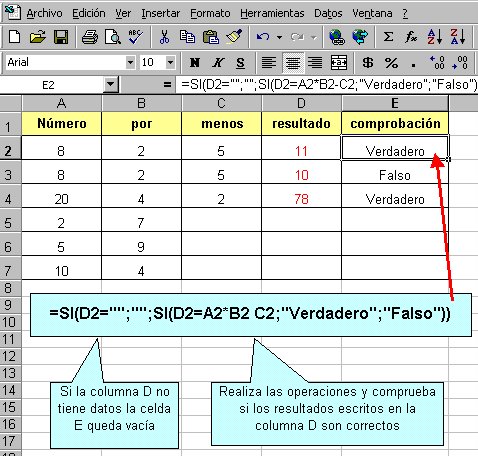Toggle italic K formatting
The width and height of the screenshot is (478, 456).
pyautogui.click(x=218, y=62)
